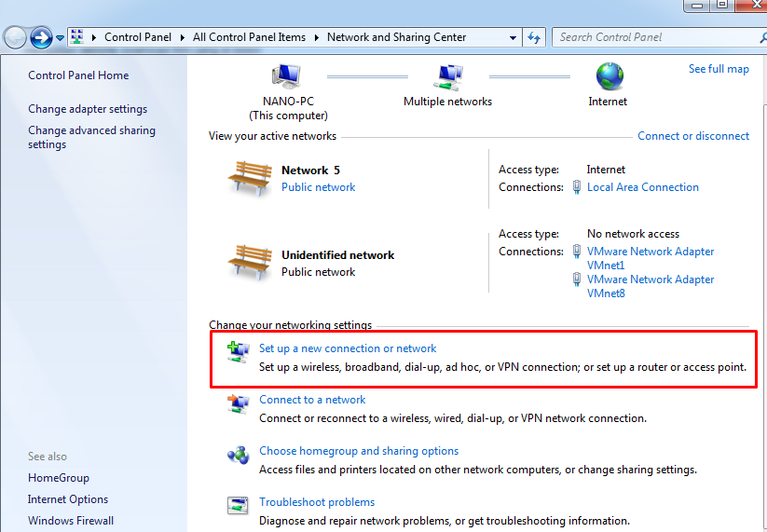Click Connect to a network link
Screen dimensions: 767x532
[x=312, y=400]
